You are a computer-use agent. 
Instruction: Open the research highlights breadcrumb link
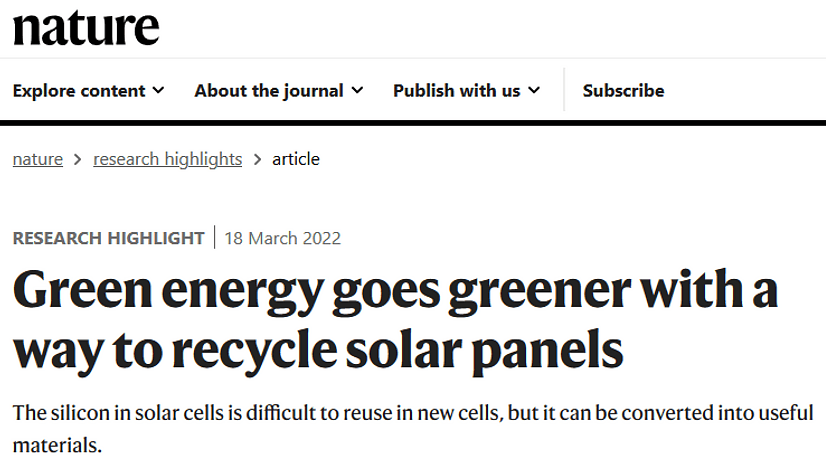click(x=168, y=159)
